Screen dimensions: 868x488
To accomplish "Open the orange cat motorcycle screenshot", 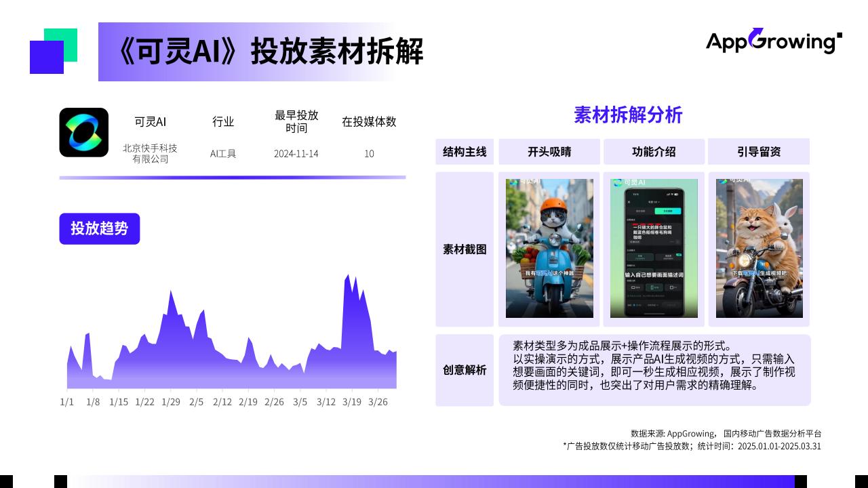I will [x=759, y=248].
